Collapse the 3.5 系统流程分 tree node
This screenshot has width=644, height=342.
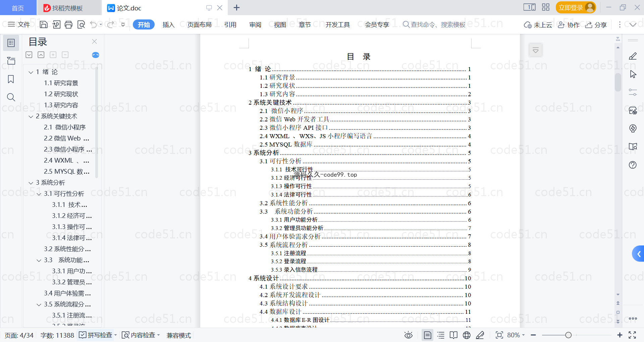[x=39, y=304]
